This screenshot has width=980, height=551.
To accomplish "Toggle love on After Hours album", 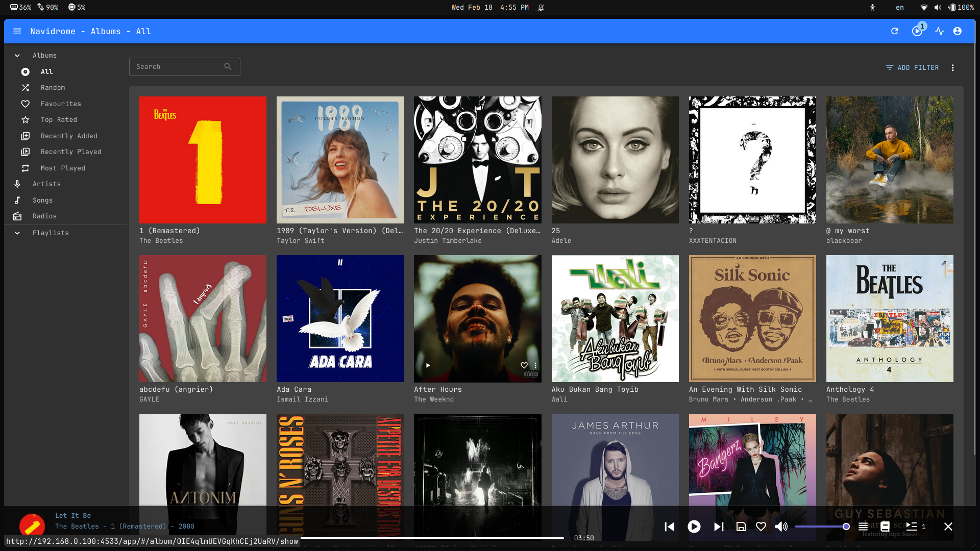I will point(524,365).
